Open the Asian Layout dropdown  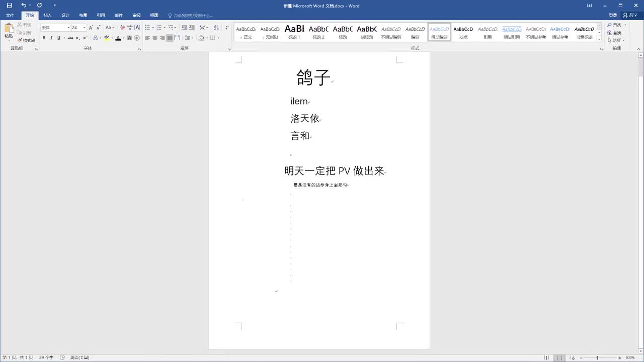[x=203, y=28]
